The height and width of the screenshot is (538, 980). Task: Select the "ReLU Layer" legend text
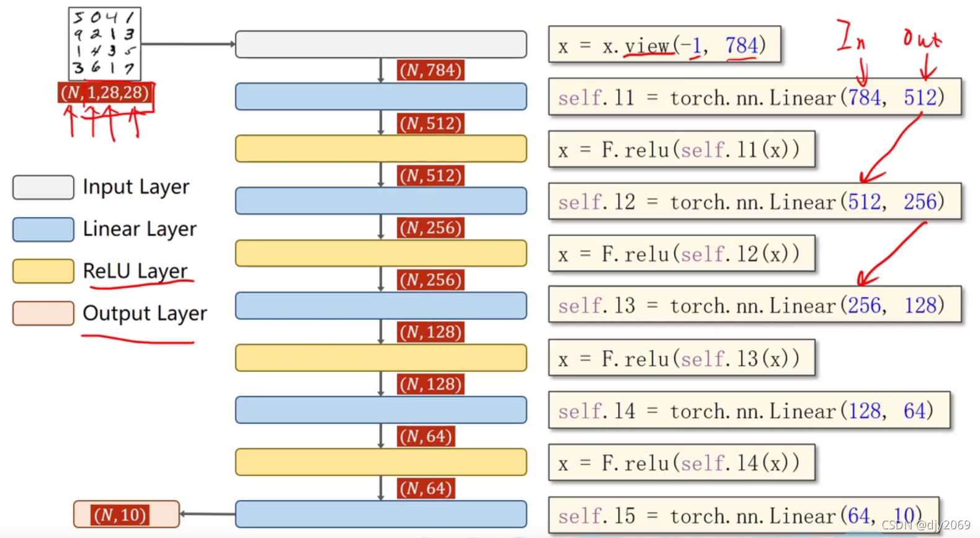tap(135, 271)
